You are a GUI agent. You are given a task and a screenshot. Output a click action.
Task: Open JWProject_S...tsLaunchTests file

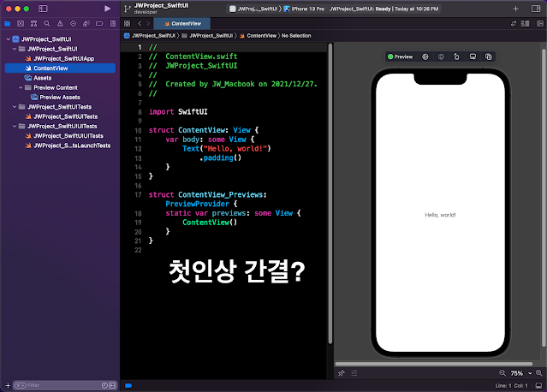click(x=68, y=146)
